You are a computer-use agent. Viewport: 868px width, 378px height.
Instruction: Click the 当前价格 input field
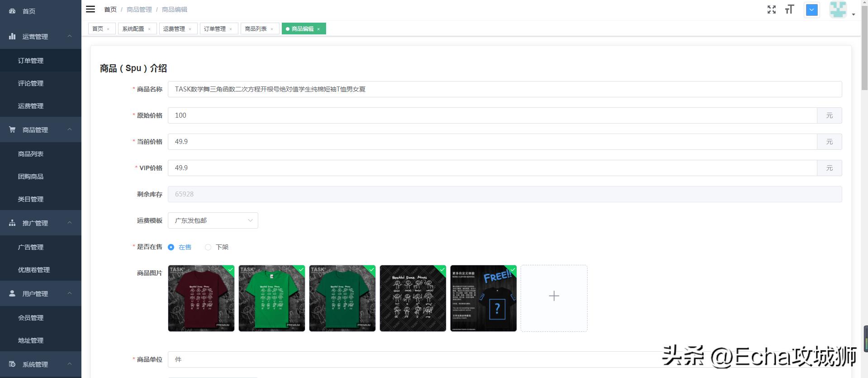[x=492, y=142]
